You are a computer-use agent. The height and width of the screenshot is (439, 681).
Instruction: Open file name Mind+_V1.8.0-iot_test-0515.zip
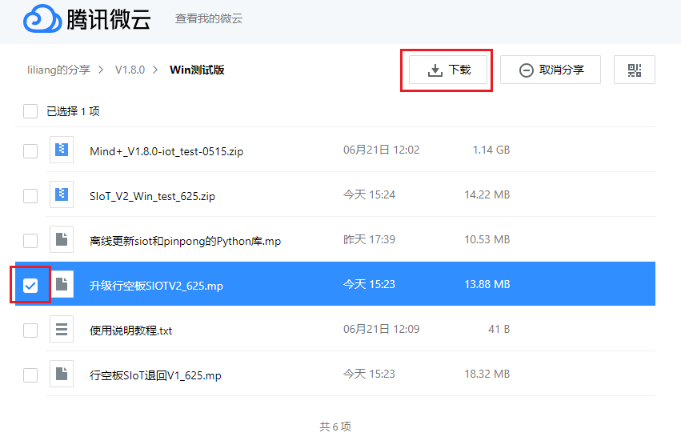point(166,151)
